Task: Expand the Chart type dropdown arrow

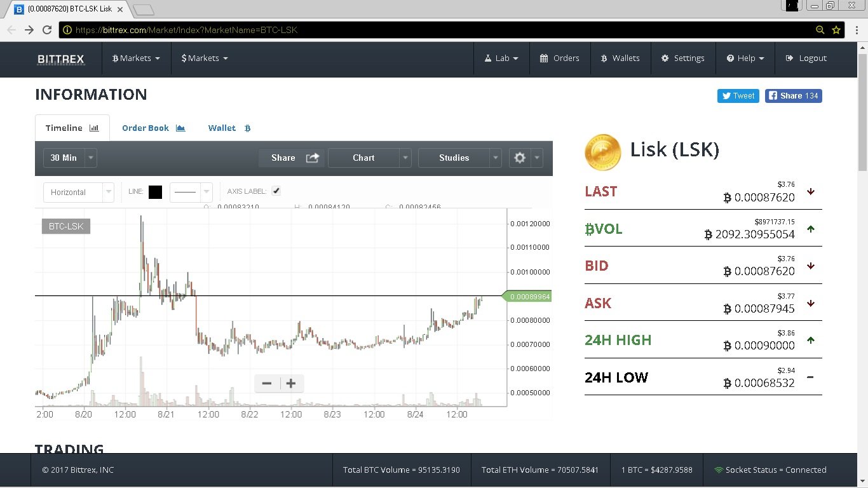Action: click(x=405, y=158)
